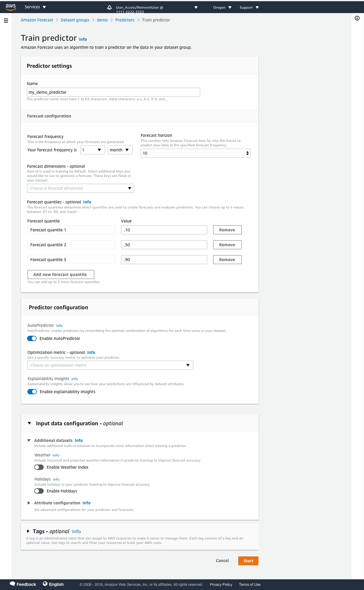Click the English language globe icon
This screenshot has width=364, height=590.
[45, 583]
